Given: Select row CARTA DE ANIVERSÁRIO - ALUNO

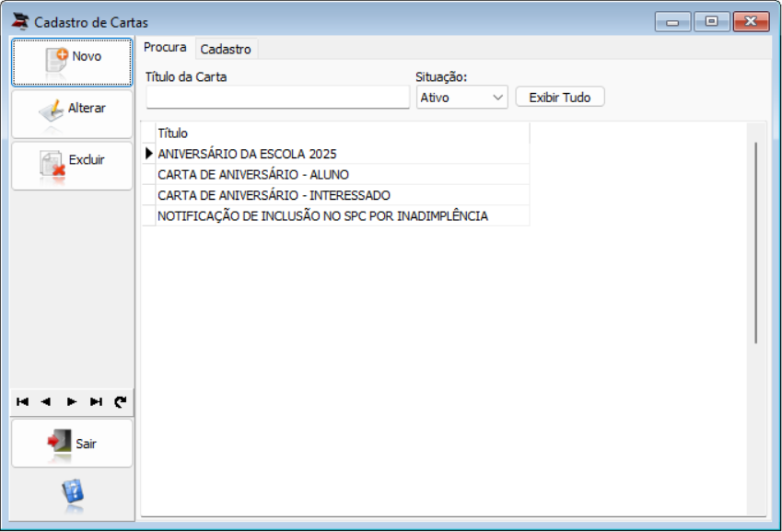Looking at the screenshot, I should [x=342, y=175].
